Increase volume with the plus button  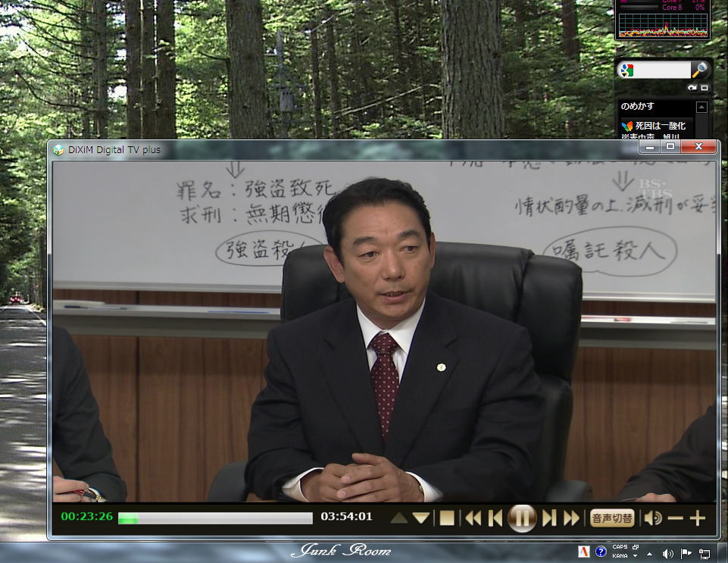[698, 518]
